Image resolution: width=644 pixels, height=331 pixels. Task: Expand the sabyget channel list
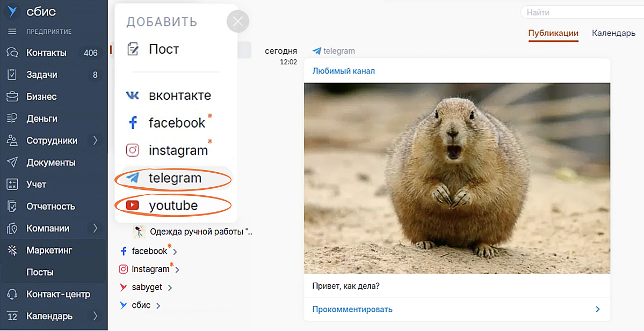point(170,288)
